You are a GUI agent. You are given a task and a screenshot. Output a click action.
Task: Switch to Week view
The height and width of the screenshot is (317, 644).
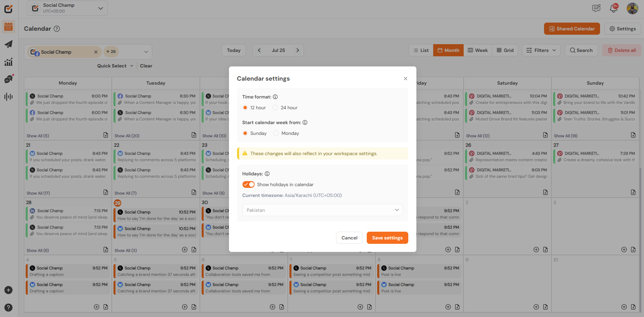[478, 50]
